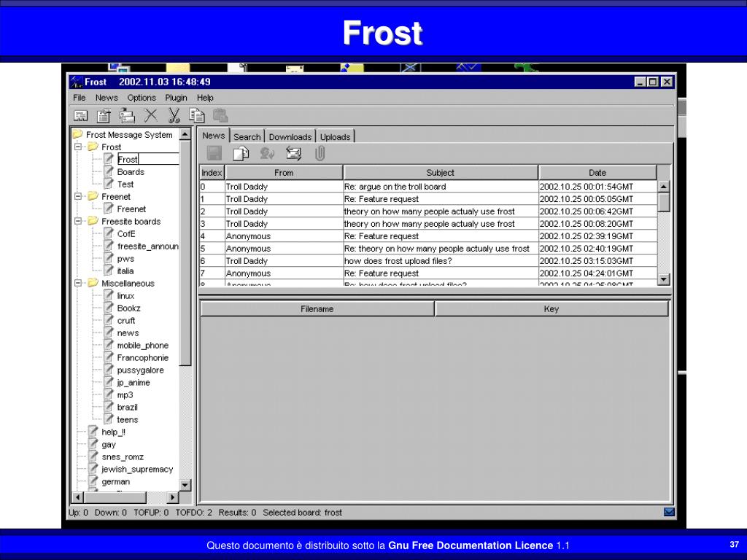Select the italia board

pos(125,271)
